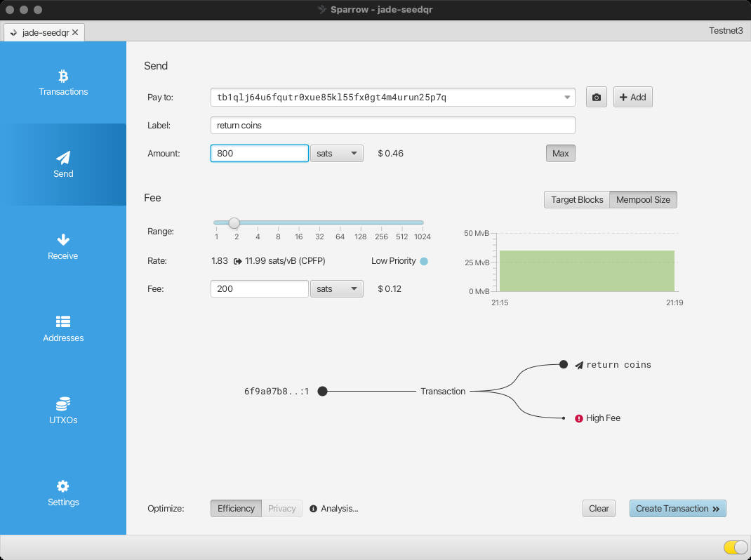Click the return coins output node circle
751x560 pixels.
pos(563,364)
